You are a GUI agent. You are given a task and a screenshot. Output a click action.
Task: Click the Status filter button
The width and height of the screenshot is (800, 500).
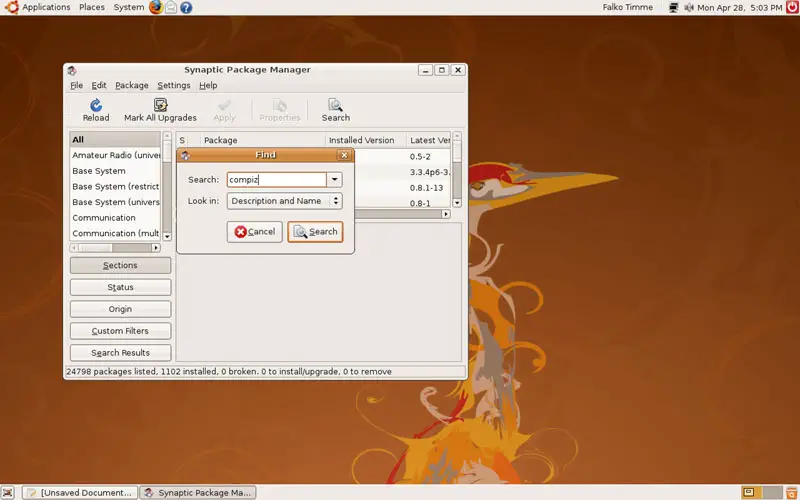tap(120, 287)
